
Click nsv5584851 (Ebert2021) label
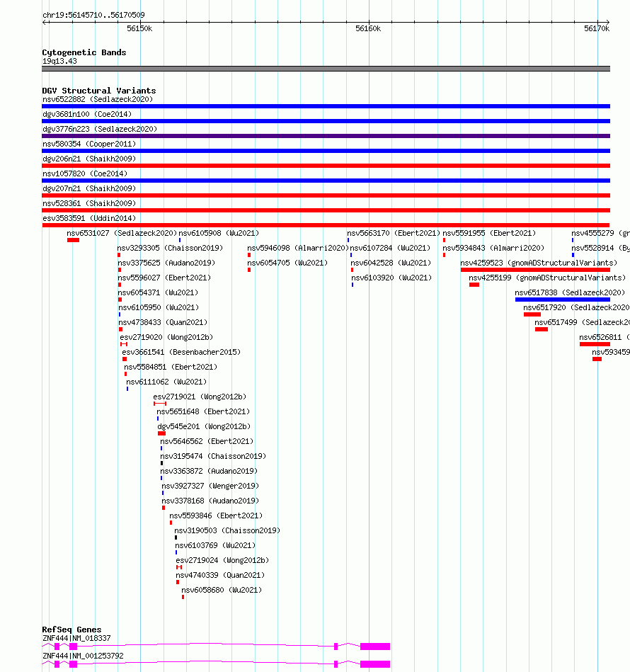(x=171, y=367)
